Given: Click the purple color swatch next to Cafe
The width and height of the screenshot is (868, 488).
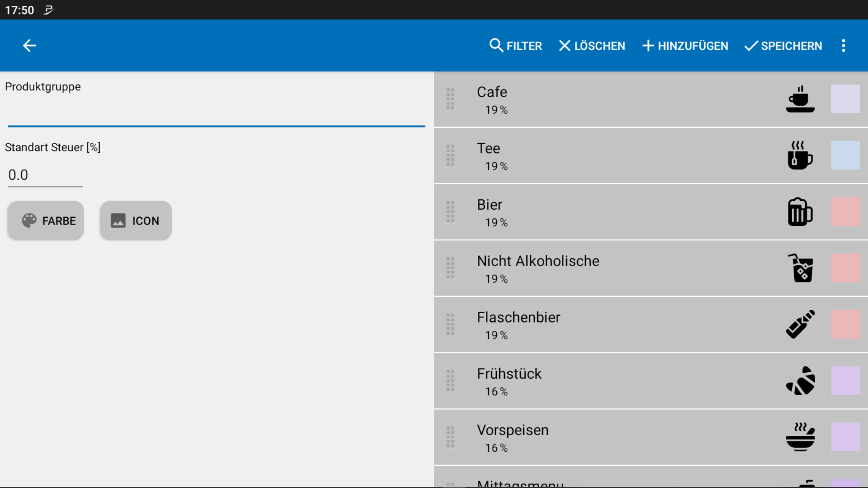Looking at the screenshot, I should coord(846,99).
